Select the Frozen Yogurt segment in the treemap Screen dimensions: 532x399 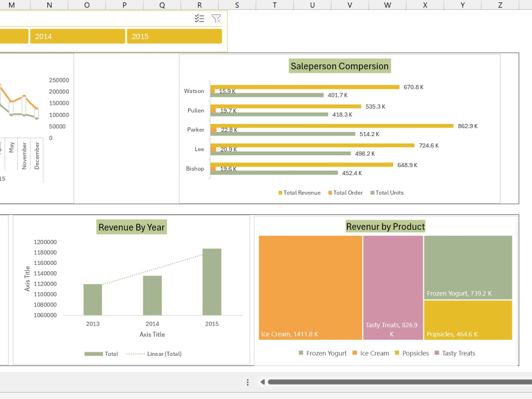click(x=468, y=266)
